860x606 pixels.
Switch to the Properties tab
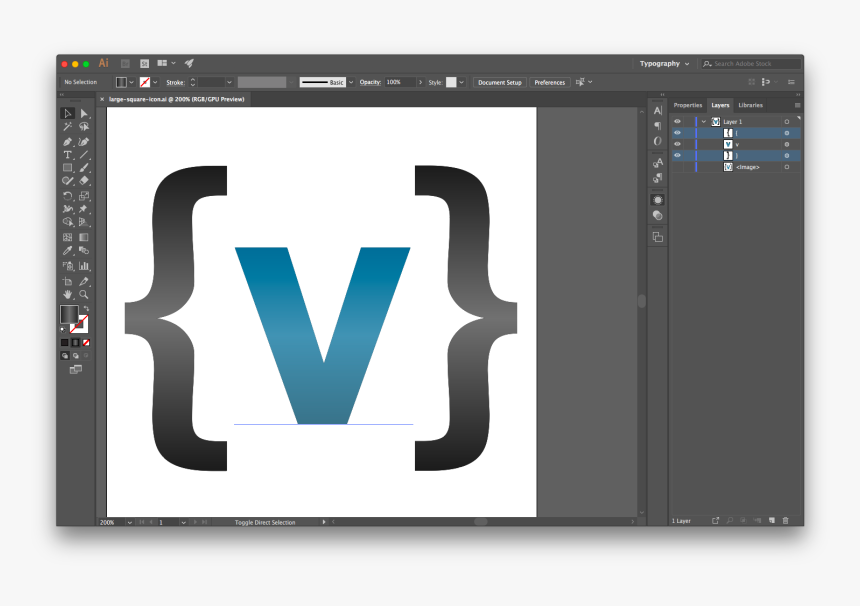click(688, 105)
